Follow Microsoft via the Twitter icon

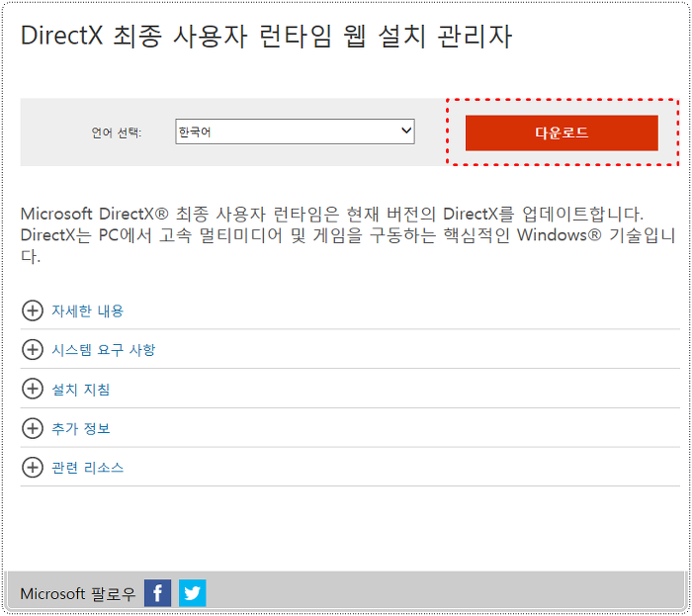[x=192, y=592]
